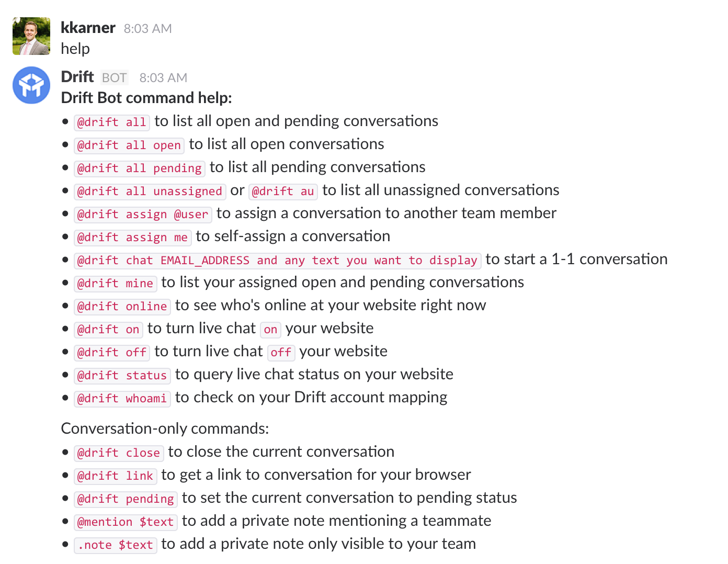
Task: Select the '@drift assign @user' command
Action: tap(143, 214)
